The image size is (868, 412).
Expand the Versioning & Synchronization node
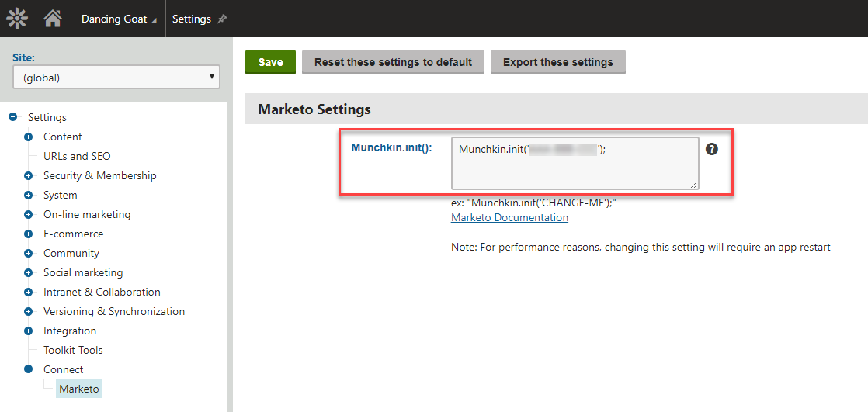tap(28, 311)
